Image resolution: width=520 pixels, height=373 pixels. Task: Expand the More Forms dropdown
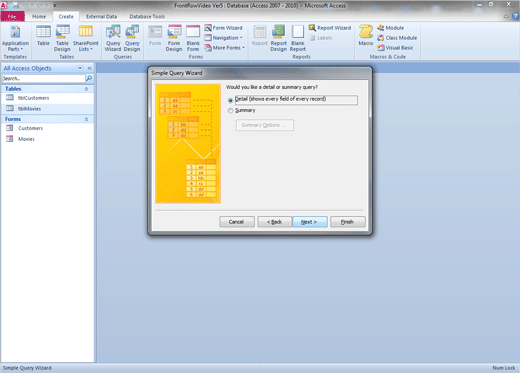[x=225, y=48]
